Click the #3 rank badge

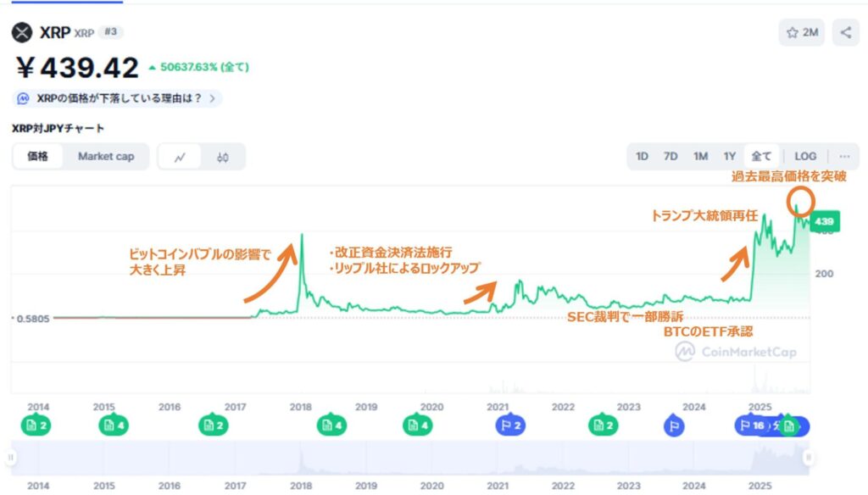pyautogui.click(x=109, y=32)
